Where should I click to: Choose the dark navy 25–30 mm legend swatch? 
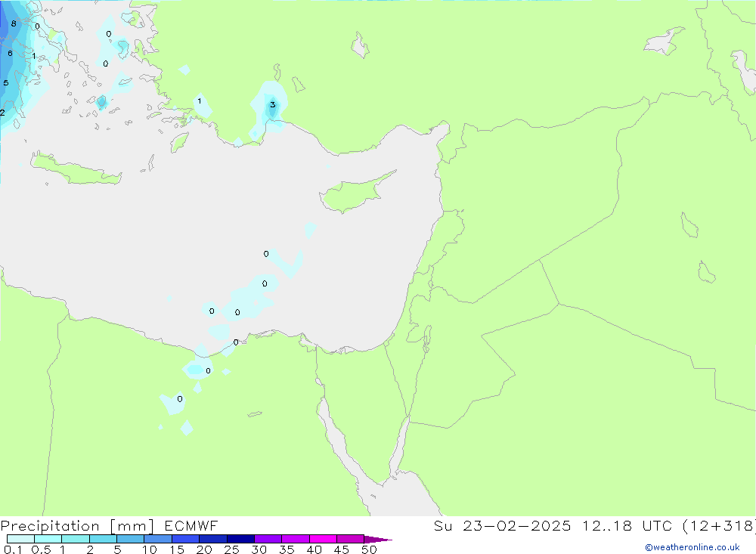[240, 539]
